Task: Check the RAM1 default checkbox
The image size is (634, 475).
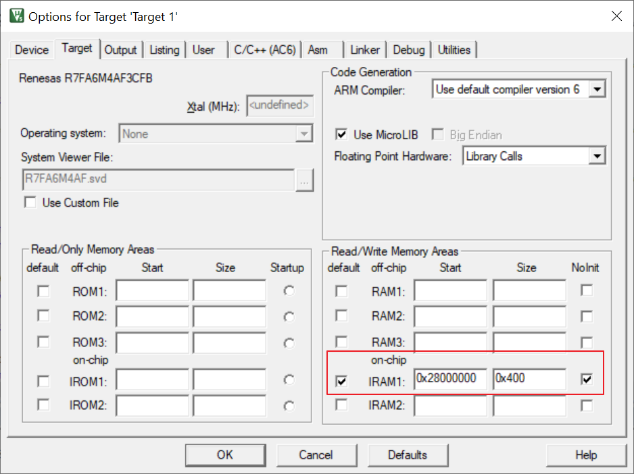Action: tap(342, 291)
